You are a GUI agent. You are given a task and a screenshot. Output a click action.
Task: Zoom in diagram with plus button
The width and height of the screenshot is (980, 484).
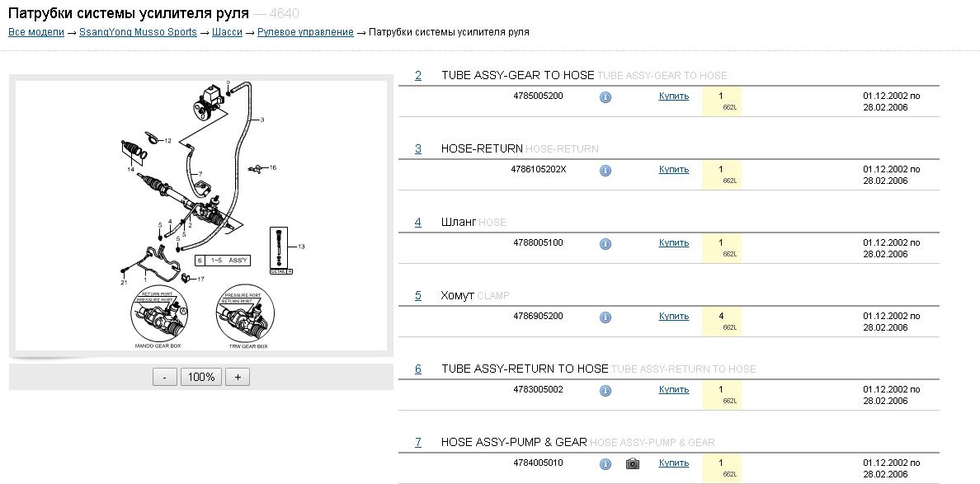pyautogui.click(x=238, y=377)
